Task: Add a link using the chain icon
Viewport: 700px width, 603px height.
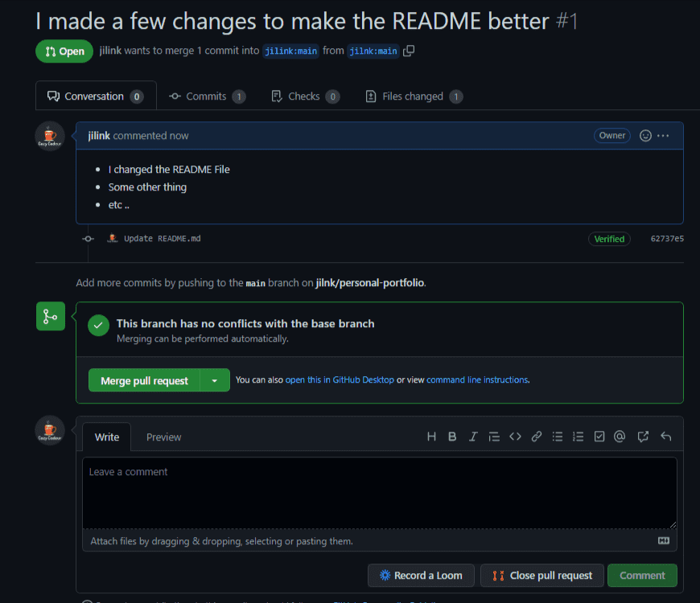Action: [536, 437]
